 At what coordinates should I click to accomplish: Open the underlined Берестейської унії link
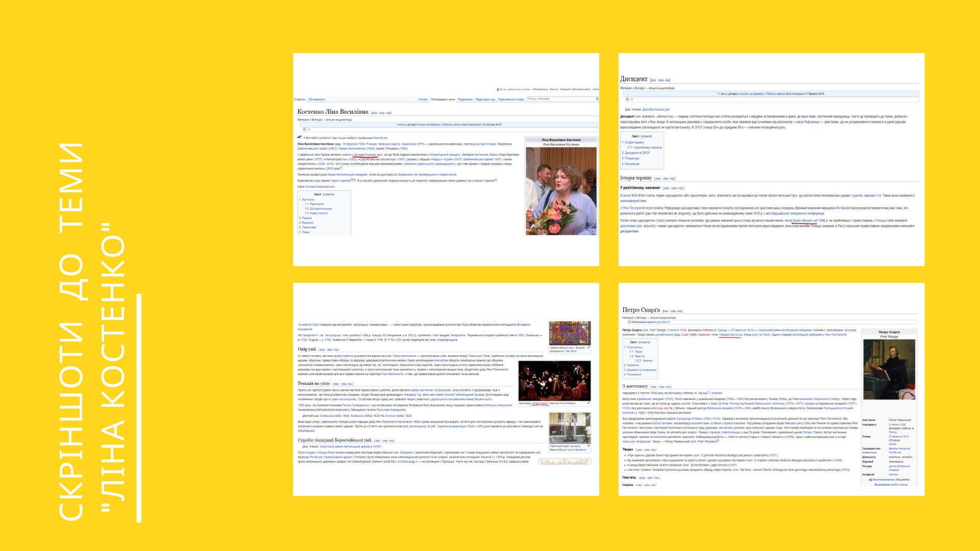[x=804, y=221]
